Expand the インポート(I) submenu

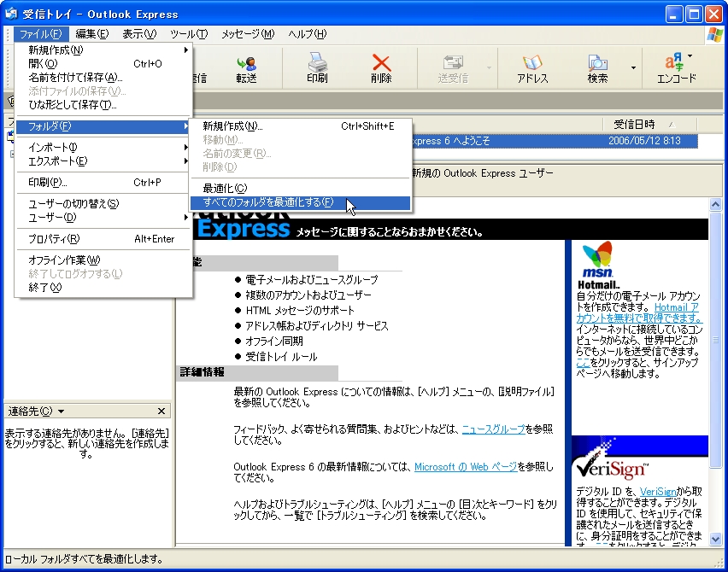coord(103,148)
